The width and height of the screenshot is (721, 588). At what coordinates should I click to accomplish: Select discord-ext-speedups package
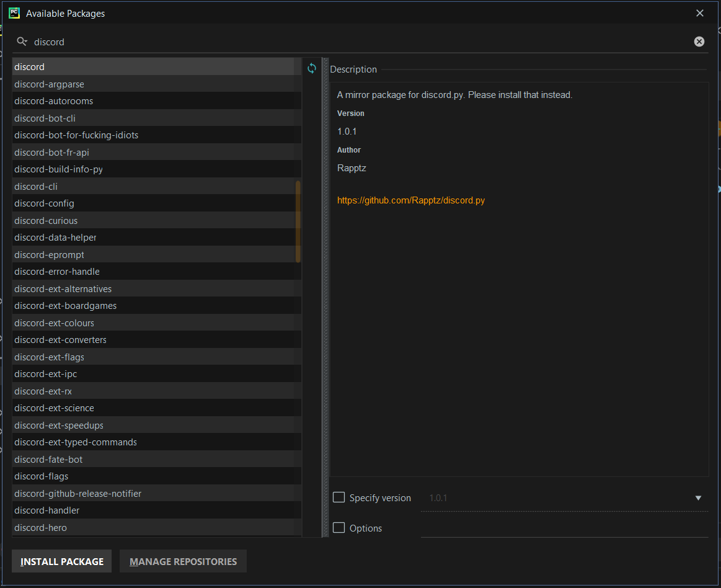click(x=156, y=425)
